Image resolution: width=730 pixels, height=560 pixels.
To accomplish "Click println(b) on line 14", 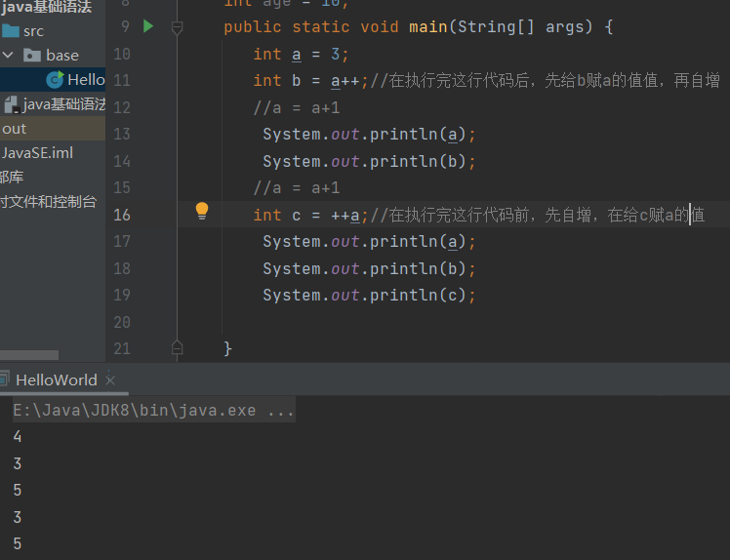I will tap(369, 162).
